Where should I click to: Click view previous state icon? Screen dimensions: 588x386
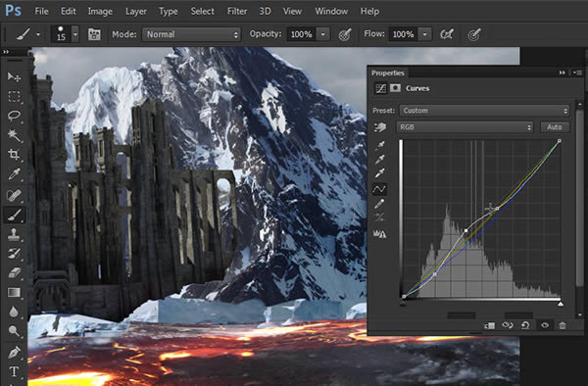[x=508, y=325]
